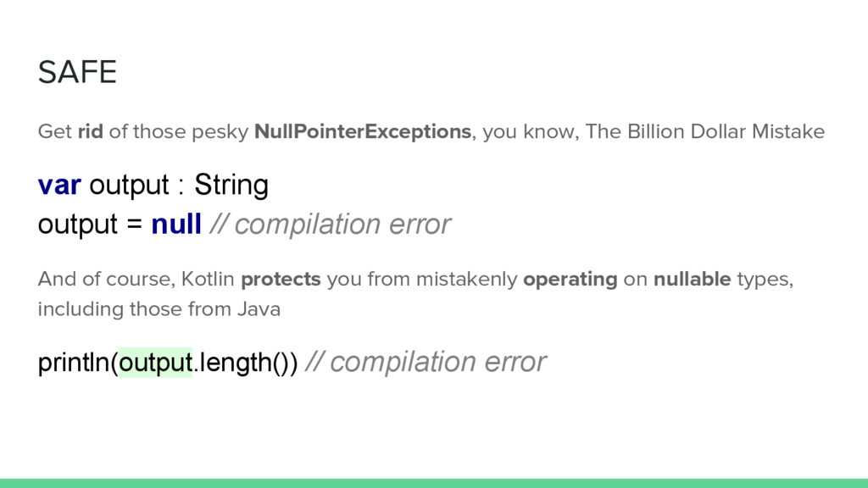Click the compilation error comment after null

(x=331, y=225)
